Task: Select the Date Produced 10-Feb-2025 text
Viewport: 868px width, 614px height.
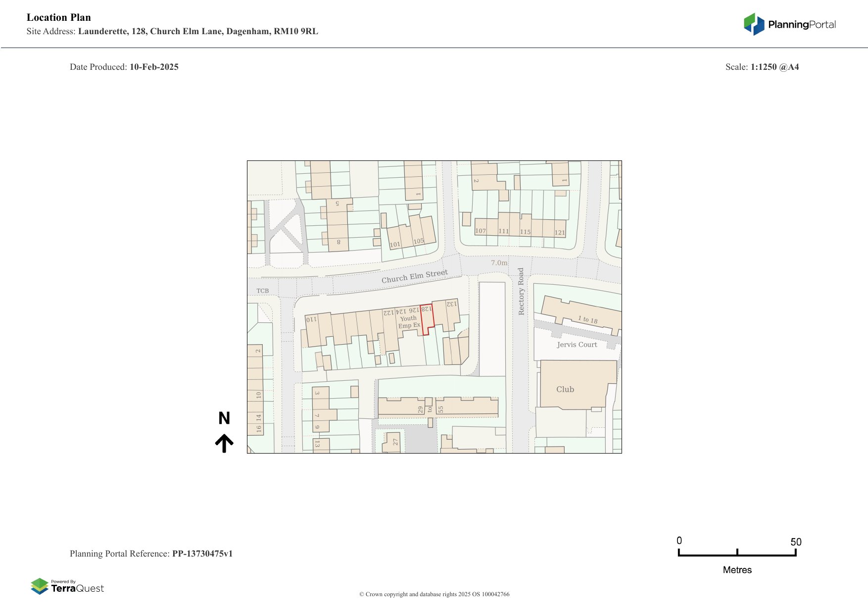Action: pyautogui.click(x=124, y=66)
